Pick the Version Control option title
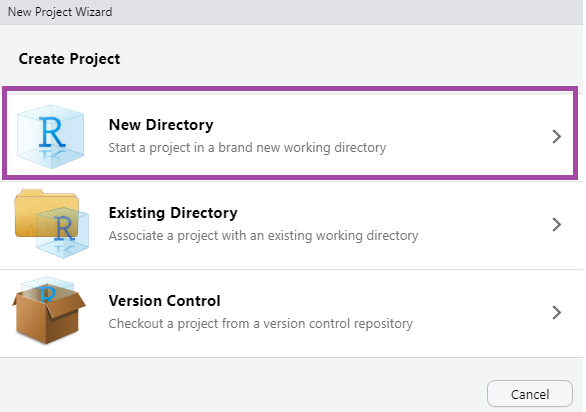 pyautogui.click(x=164, y=301)
